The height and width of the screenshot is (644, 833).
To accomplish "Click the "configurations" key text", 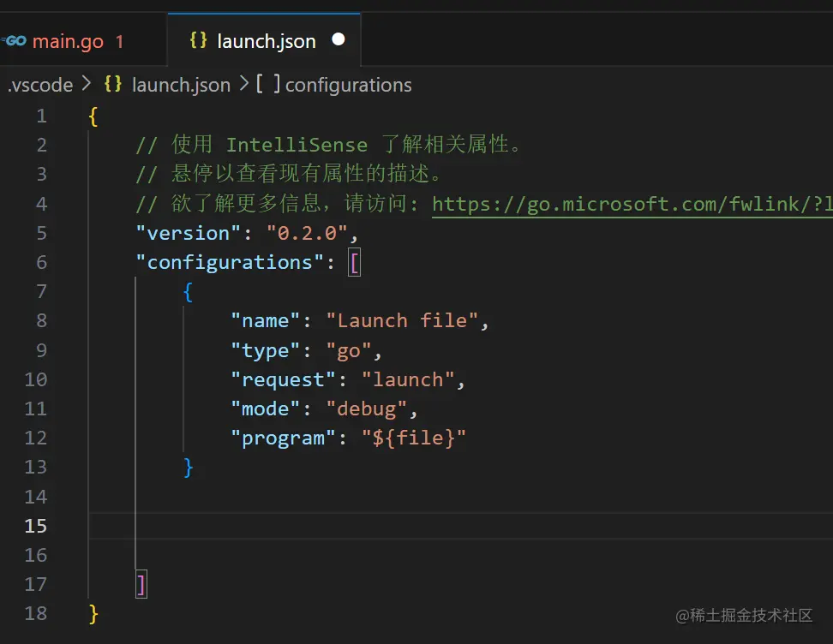I will point(230,263).
